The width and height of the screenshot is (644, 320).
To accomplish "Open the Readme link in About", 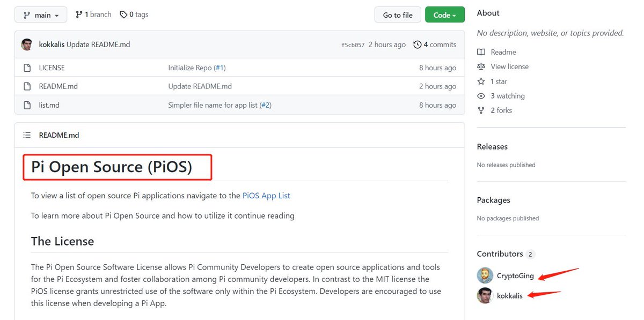I will click(503, 52).
